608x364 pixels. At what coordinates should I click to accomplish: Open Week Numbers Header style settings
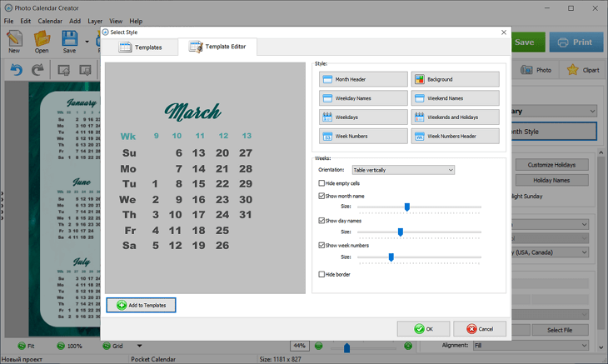(456, 136)
